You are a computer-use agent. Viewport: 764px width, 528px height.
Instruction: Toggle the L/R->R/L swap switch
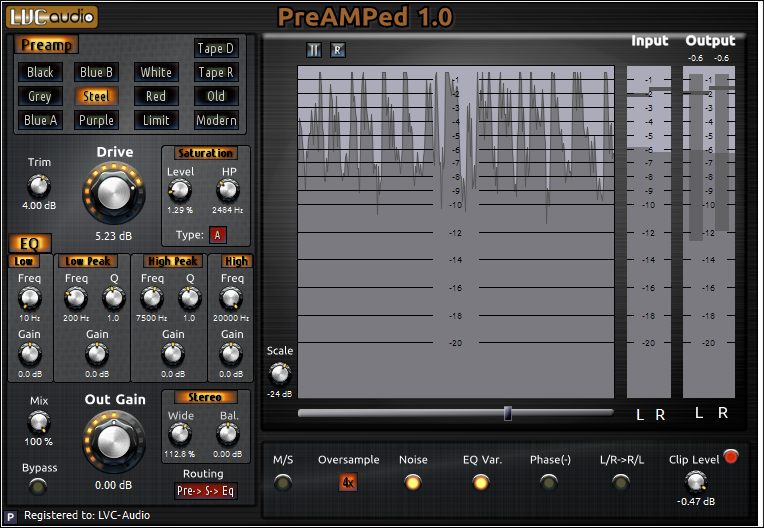coord(621,483)
